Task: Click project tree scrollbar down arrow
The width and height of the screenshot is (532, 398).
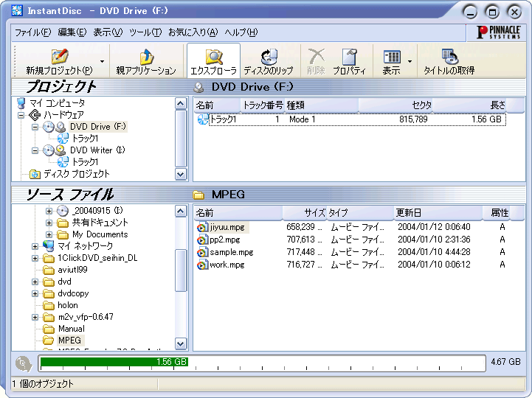Action: click(x=181, y=175)
